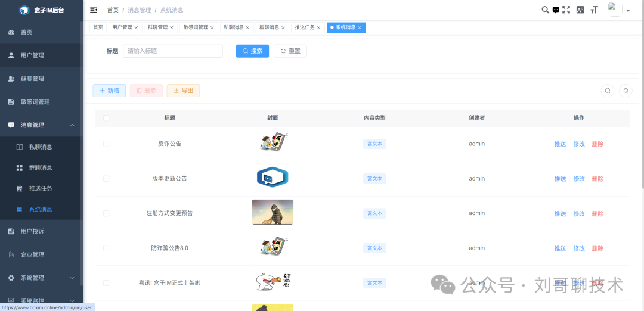Screen dimensions: 644x311
Task: Click 内容类型 column header
Action: [x=374, y=118]
